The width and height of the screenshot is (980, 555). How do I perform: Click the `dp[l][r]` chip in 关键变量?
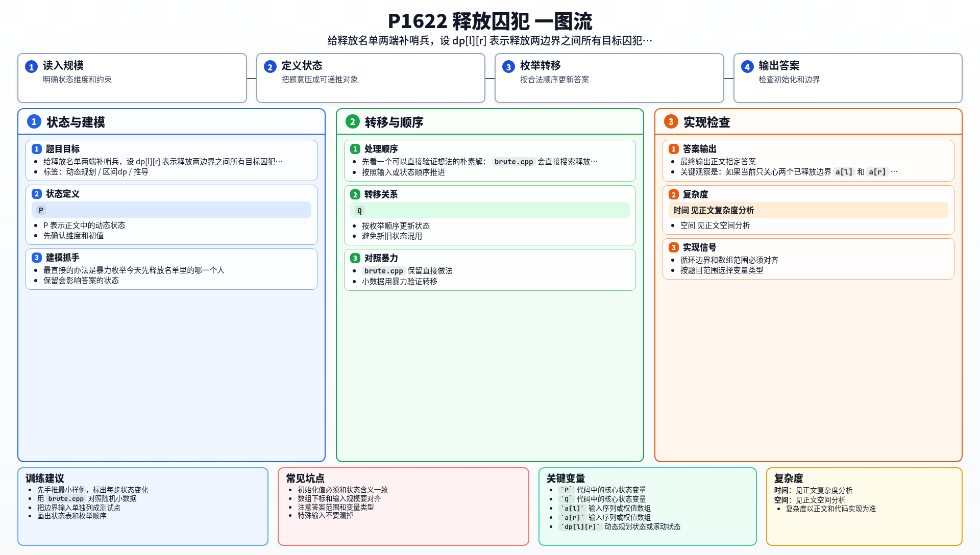pyautogui.click(x=580, y=527)
